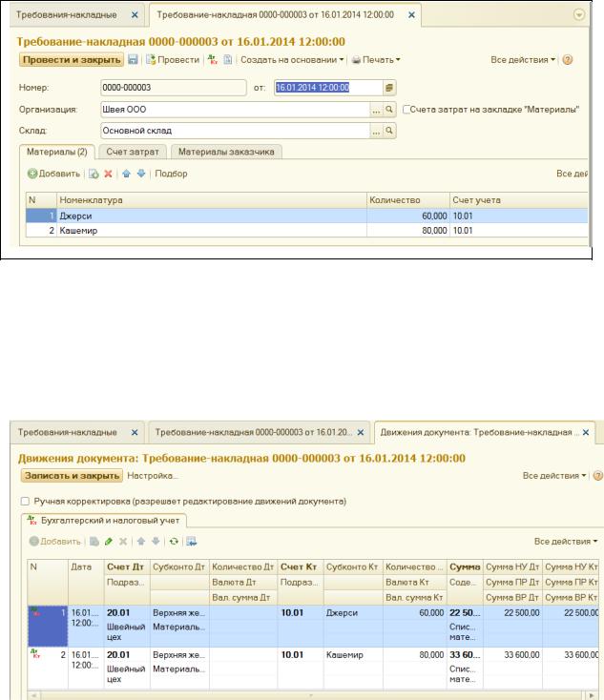
Task: Click the help icon in the Движения документа toolbar
Action: 597,476
